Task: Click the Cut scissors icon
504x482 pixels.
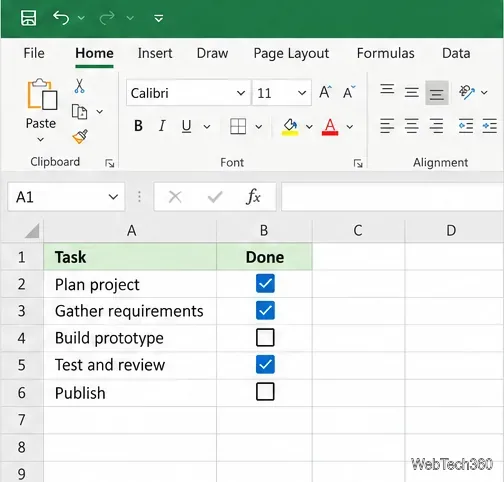Action: pyautogui.click(x=79, y=86)
